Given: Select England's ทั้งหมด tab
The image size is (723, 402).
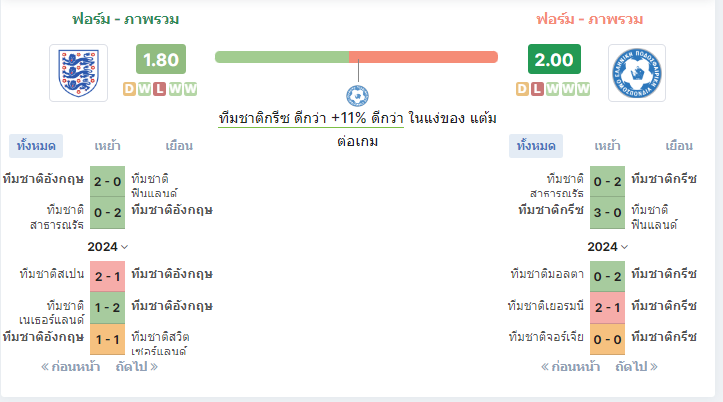Looking at the screenshot, I should [x=36, y=146].
